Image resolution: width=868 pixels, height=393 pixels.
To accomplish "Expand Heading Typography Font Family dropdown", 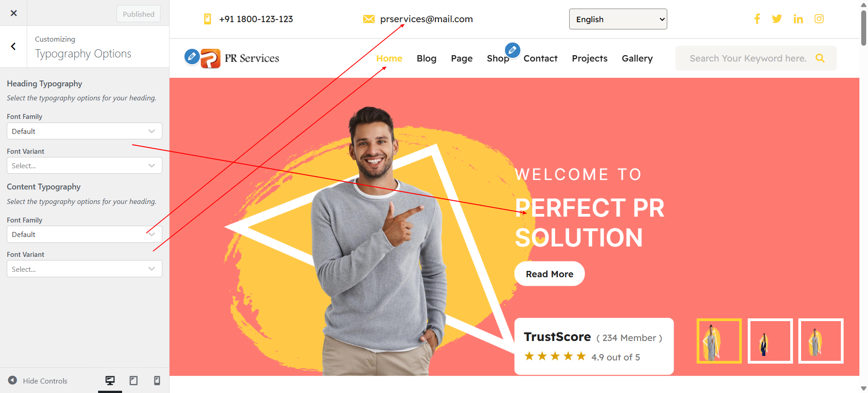I will (85, 131).
